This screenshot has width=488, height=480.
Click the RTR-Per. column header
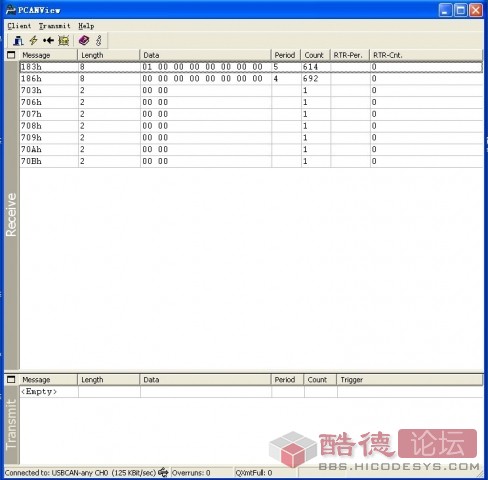tap(349, 55)
